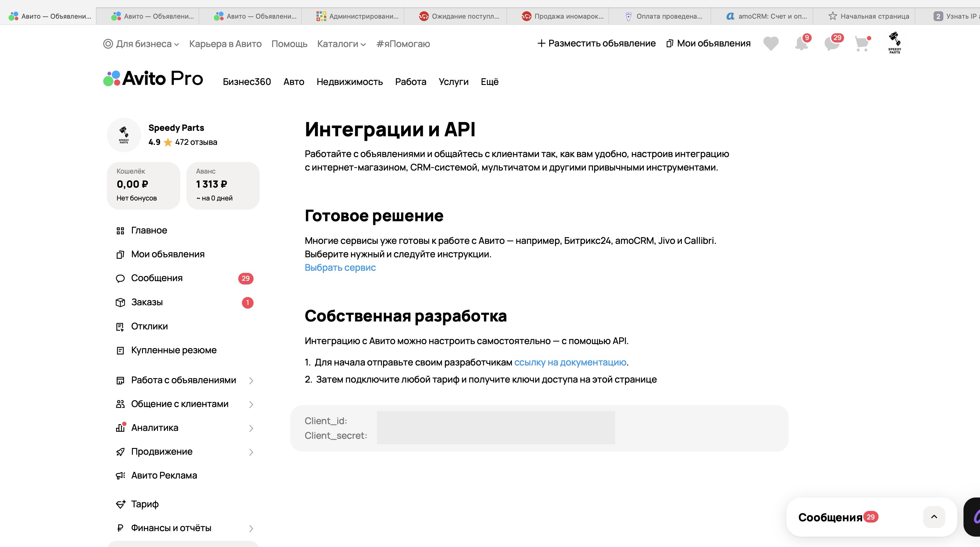Click 472 отзыва reviews text
The width and height of the screenshot is (980, 547).
click(x=196, y=142)
